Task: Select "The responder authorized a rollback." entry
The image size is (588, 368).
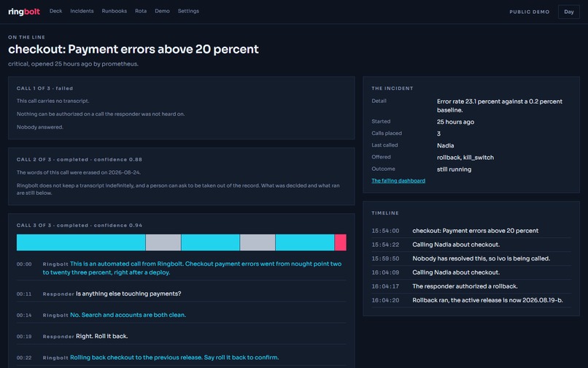Action: pyautogui.click(x=471, y=286)
